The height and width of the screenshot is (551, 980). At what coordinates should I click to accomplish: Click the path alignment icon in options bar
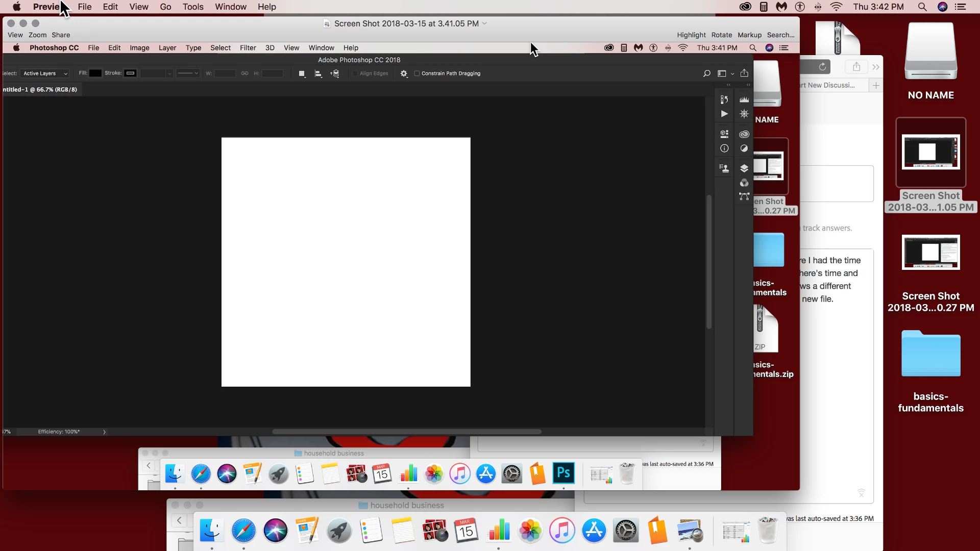pyautogui.click(x=318, y=73)
